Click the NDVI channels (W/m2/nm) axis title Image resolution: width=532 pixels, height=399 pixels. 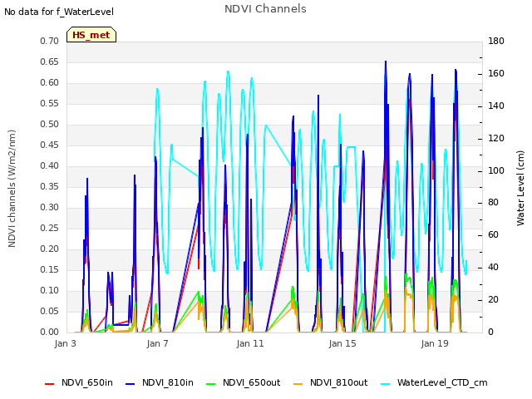(12, 189)
